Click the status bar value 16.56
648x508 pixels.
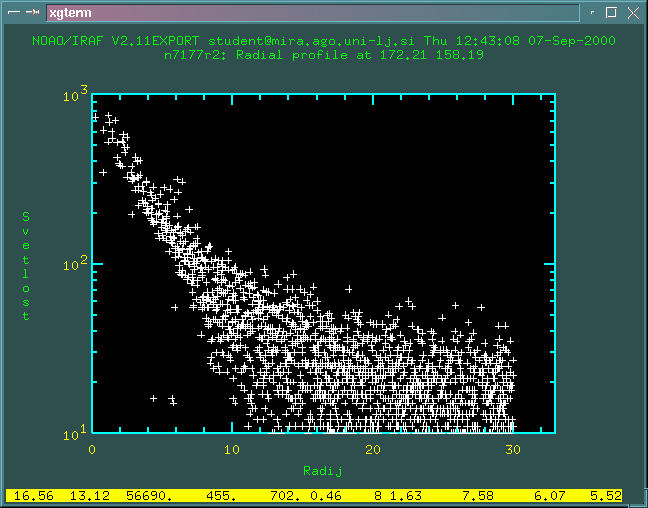[x=34, y=496]
